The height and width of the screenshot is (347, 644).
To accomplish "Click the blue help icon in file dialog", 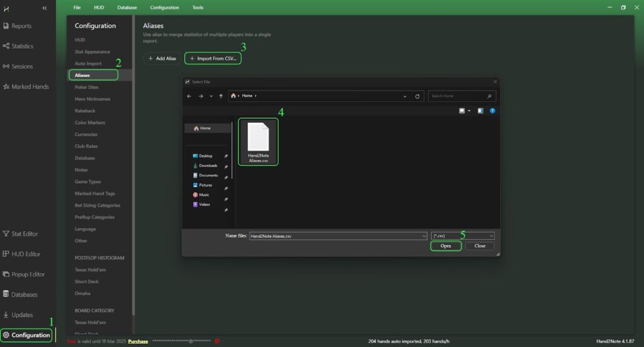I will pyautogui.click(x=492, y=111).
